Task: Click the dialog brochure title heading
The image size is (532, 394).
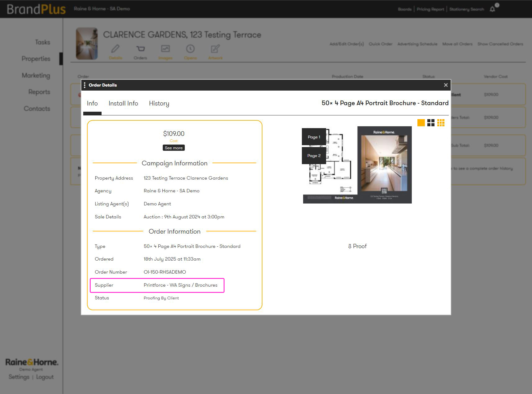Action: coord(385,103)
